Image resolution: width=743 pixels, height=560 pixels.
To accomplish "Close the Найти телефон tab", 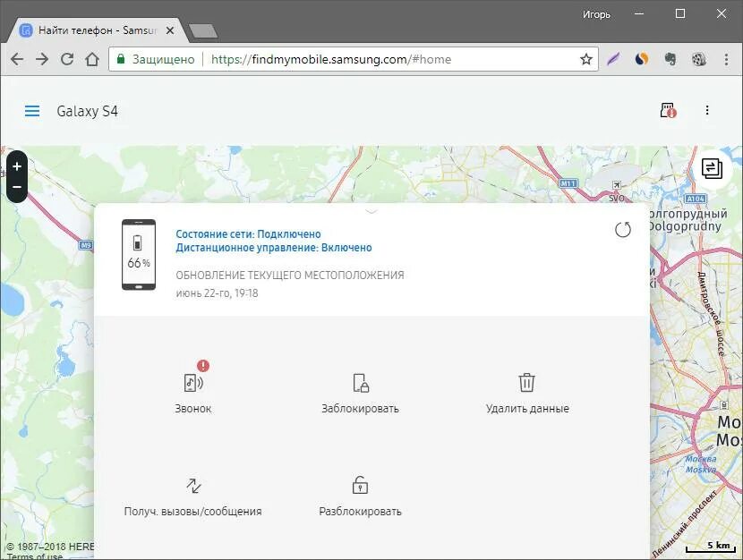I will tap(170, 30).
